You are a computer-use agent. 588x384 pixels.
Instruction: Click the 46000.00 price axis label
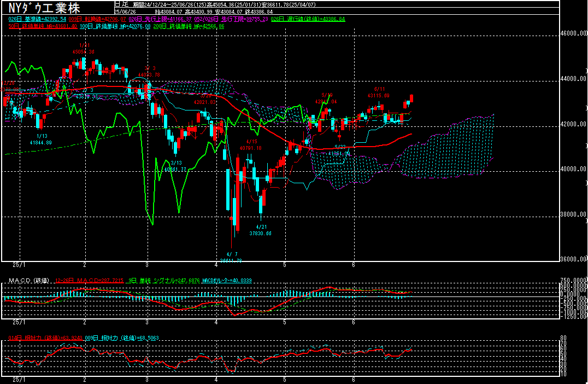coord(573,33)
